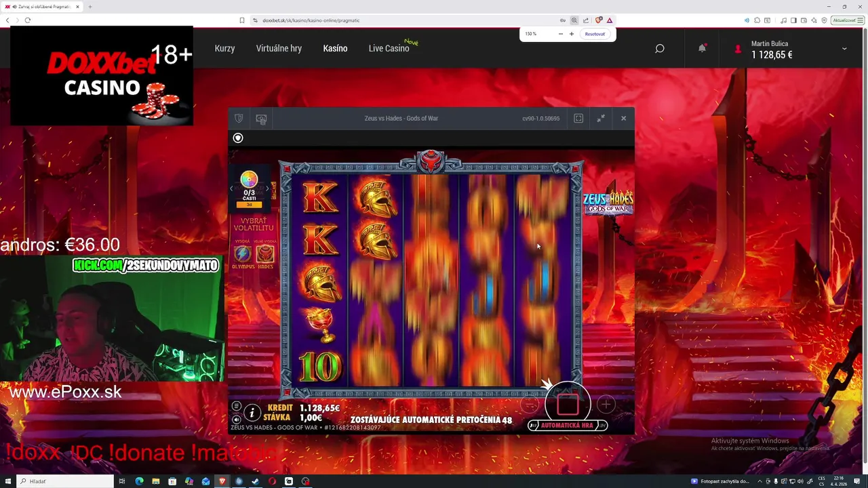This screenshot has width=868, height=488.
Task: Click the shield icon in game header
Action: [x=239, y=118]
